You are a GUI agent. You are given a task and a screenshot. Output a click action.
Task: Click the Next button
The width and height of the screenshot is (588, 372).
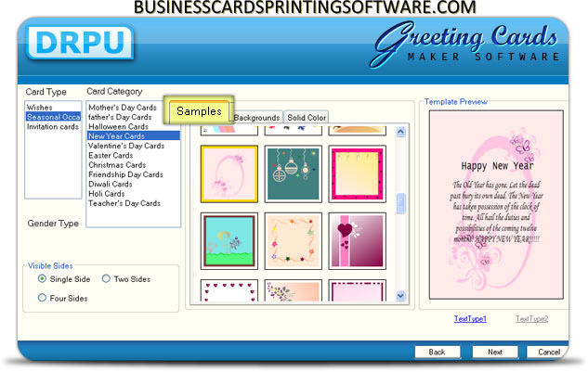[495, 353]
